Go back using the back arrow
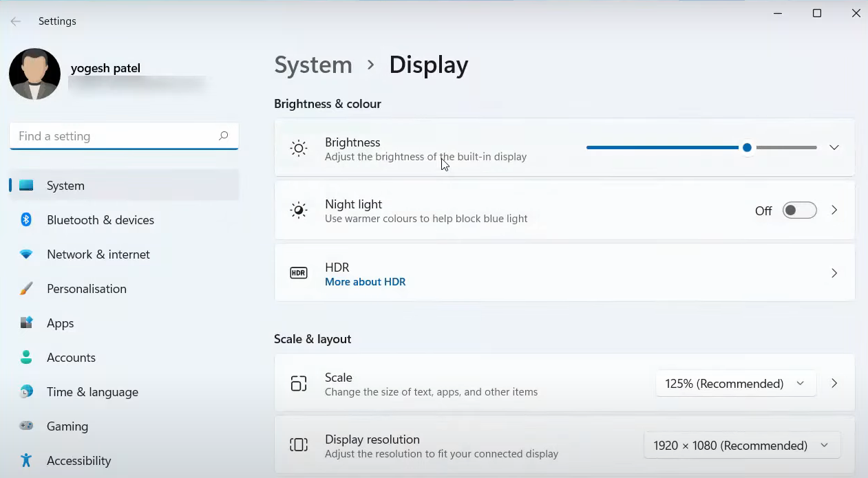Viewport: 868px width, 478px height. [16, 21]
